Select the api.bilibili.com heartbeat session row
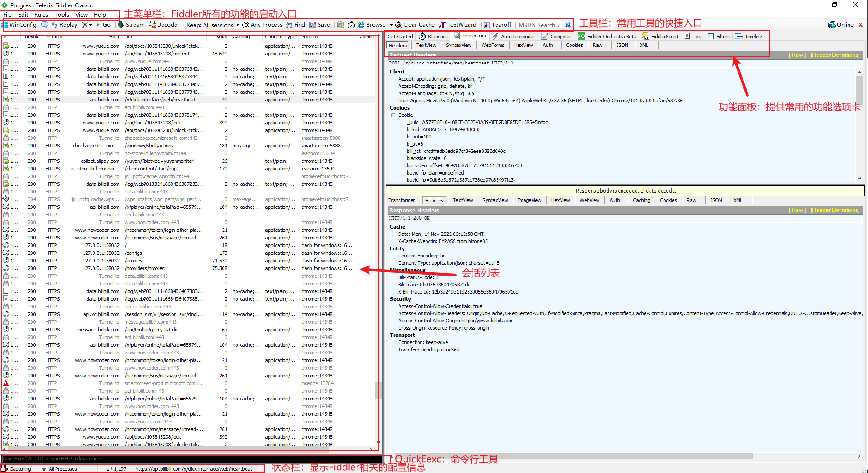The height and width of the screenshot is (473, 868). click(x=189, y=100)
